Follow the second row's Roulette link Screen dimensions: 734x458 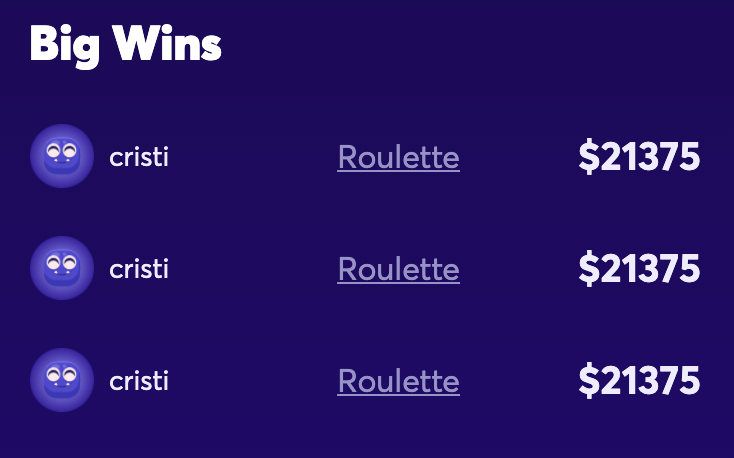pos(398,269)
